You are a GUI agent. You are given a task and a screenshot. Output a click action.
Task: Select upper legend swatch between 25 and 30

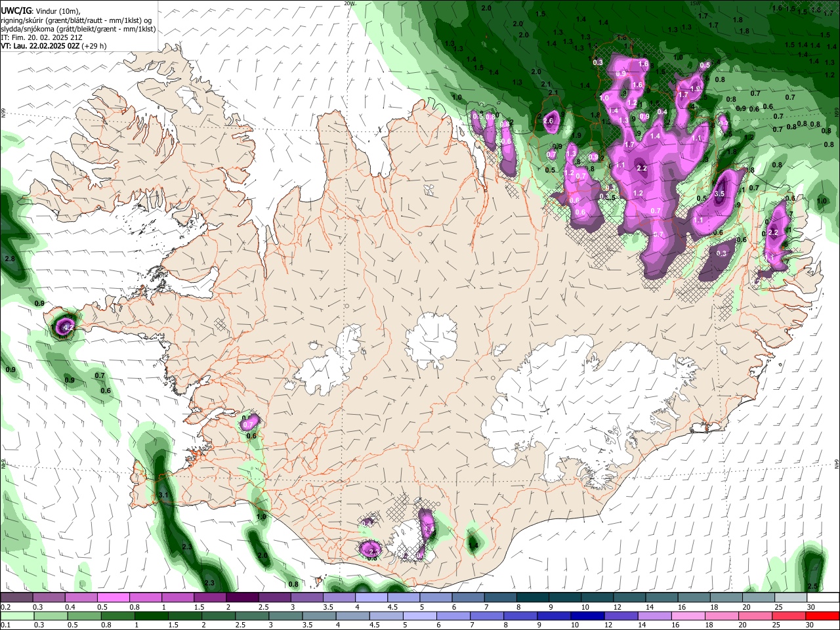(x=791, y=597)
